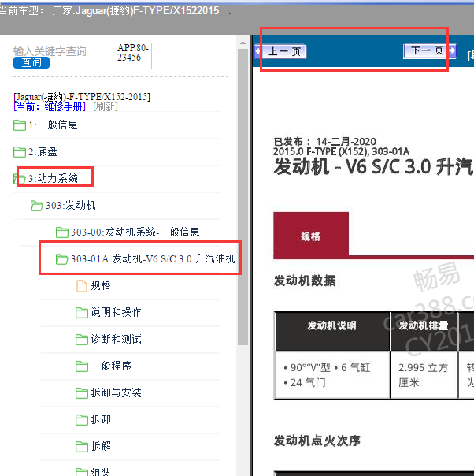
Task: Click the 已发布：14-二月-2020 date text
Action: (324, 142)
